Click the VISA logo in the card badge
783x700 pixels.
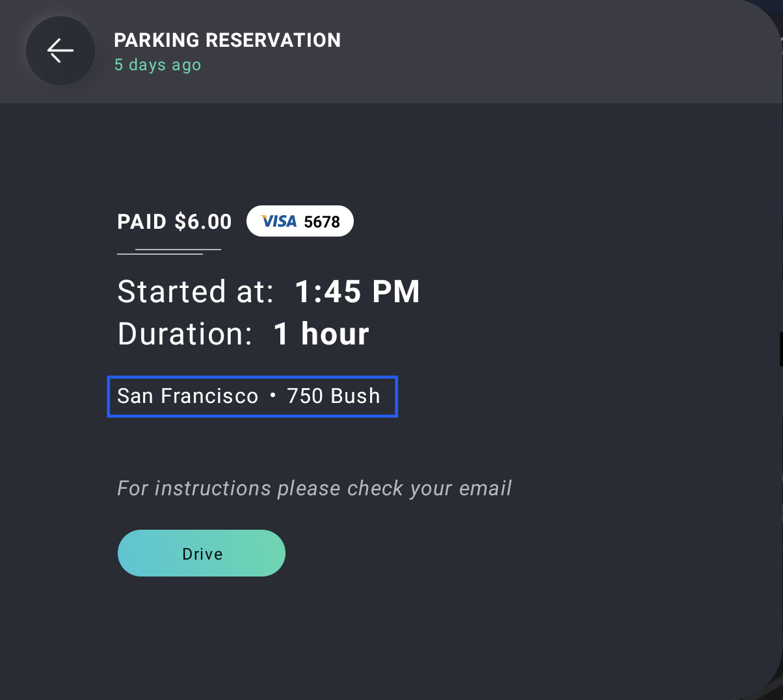pos(278,222)
